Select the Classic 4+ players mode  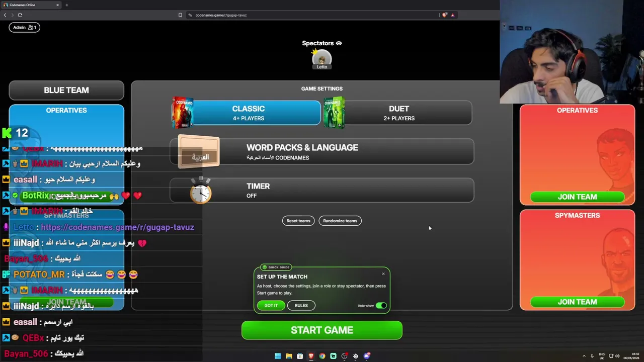[247, 113]
